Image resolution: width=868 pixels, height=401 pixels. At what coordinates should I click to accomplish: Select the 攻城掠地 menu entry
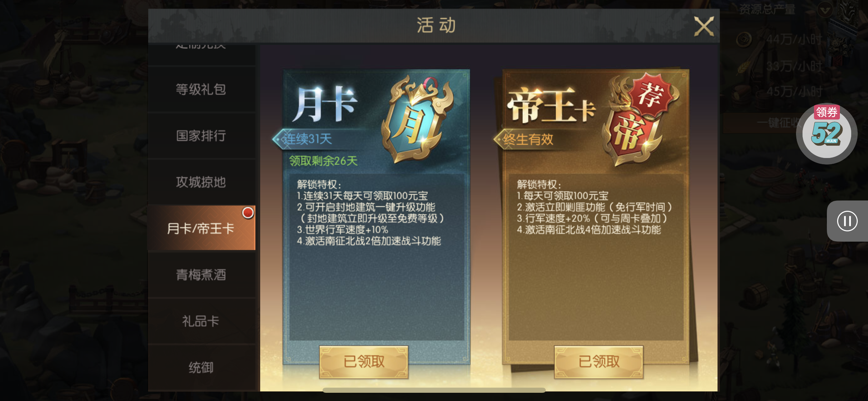(202, 182)
